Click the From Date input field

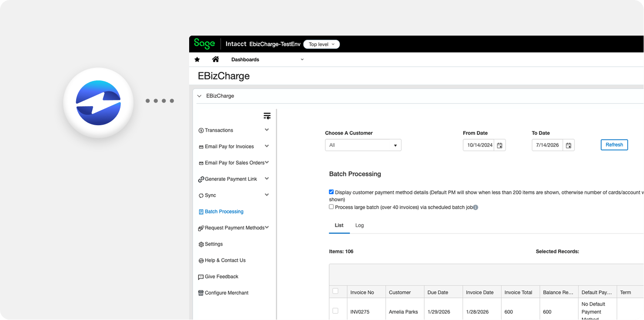(x=479, y=145)
